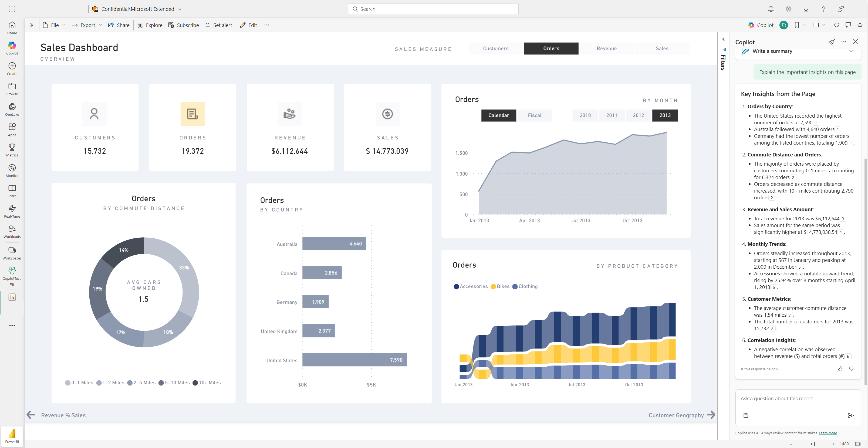The image size is (868, 448).
Task: Collapse the Write a summary section
Action: tap(852, 51)
